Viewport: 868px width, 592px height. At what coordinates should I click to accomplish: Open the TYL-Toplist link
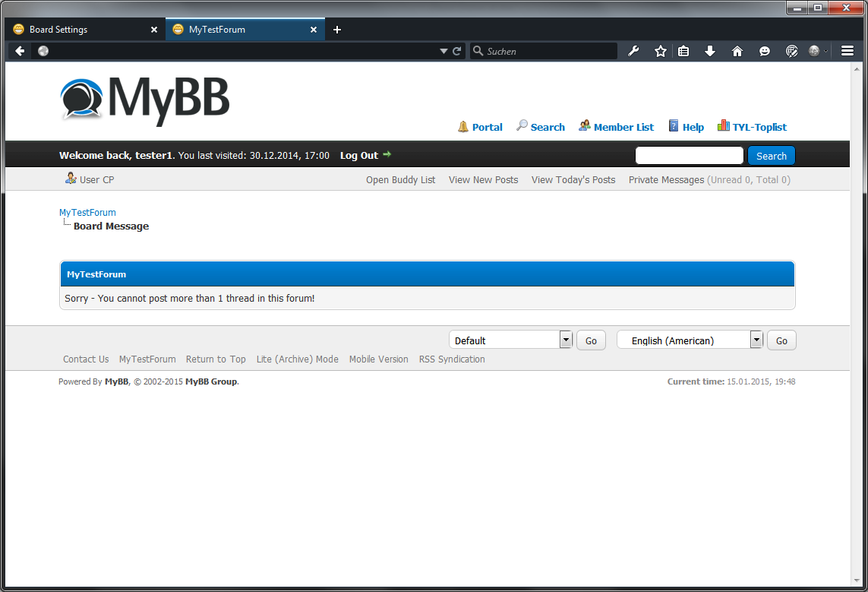coord(759,127)
